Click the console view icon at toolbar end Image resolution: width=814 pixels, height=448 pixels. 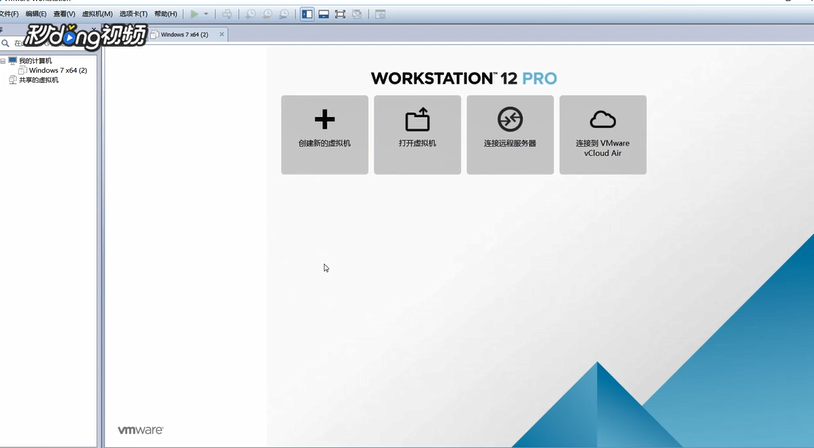[x=381, y=14]
